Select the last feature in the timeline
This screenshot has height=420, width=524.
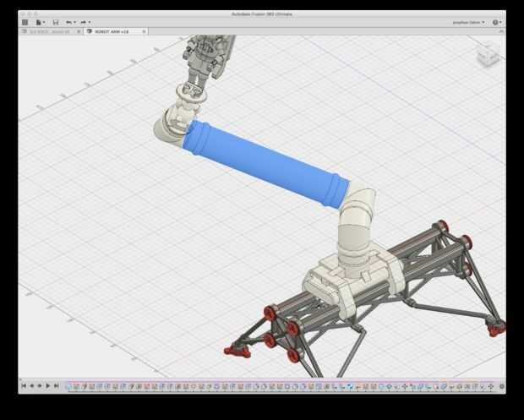tap(490, 386)
